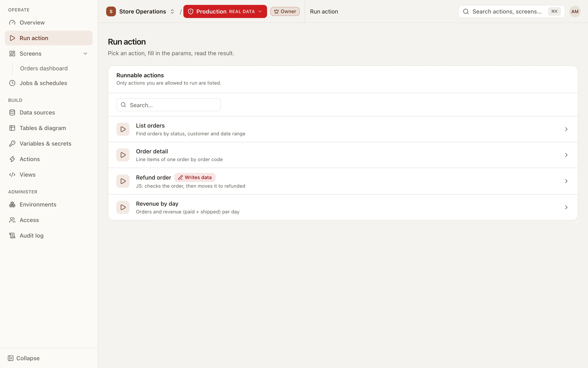Viewport: 588px width, 368px height.
Task: Run the Revenue by day play icon
Action: coord(123,207)
